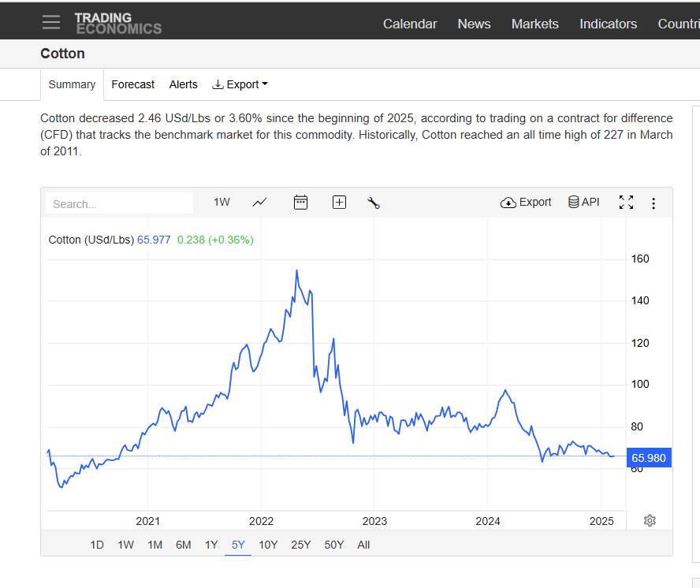This screenshot has width=700, height=588.
Task: Click the chart's cloud Export button
Action: (526, 202)
